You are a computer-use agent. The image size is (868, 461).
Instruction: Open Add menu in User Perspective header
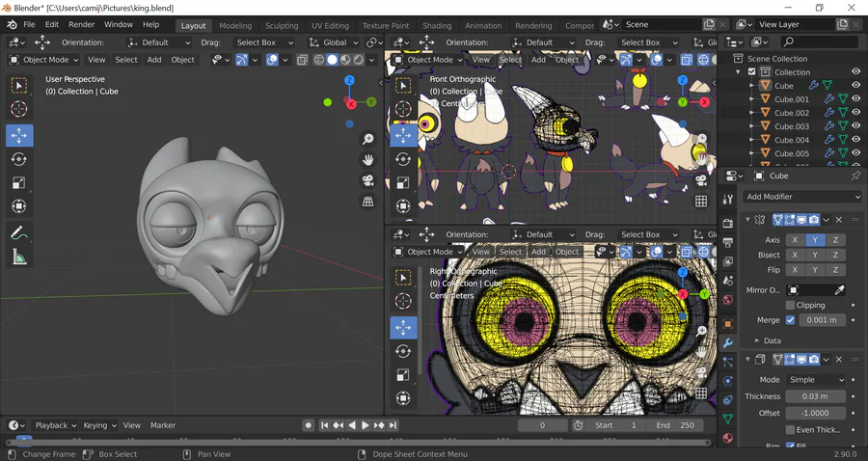(154, 60)
